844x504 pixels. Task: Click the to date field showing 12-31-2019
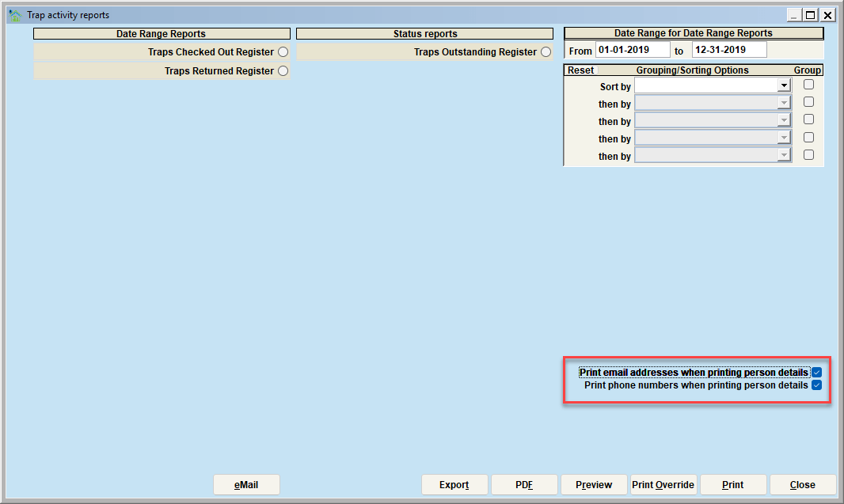(x=729, y=50)
